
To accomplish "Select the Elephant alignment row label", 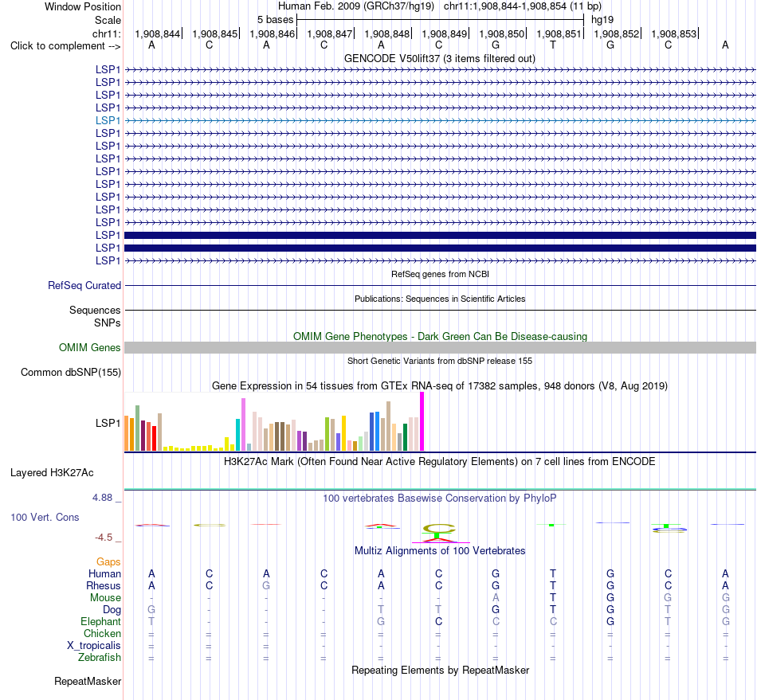I will pos(100,622).
